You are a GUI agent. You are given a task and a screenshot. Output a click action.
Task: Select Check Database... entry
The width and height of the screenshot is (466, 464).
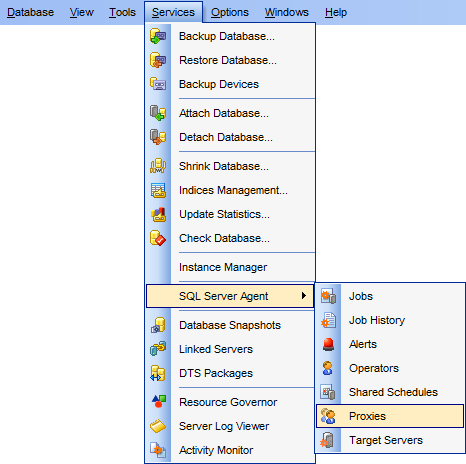point(230,238)
